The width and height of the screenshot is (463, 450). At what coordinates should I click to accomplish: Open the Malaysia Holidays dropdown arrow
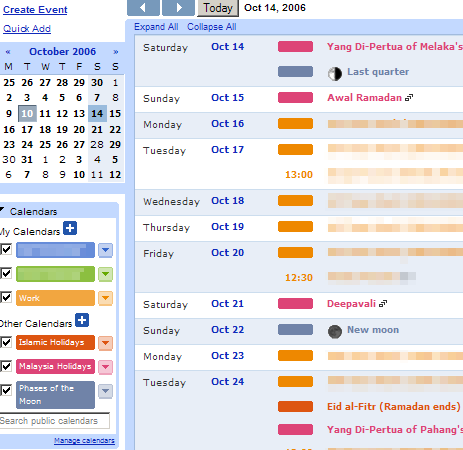[x=105, y=367]
